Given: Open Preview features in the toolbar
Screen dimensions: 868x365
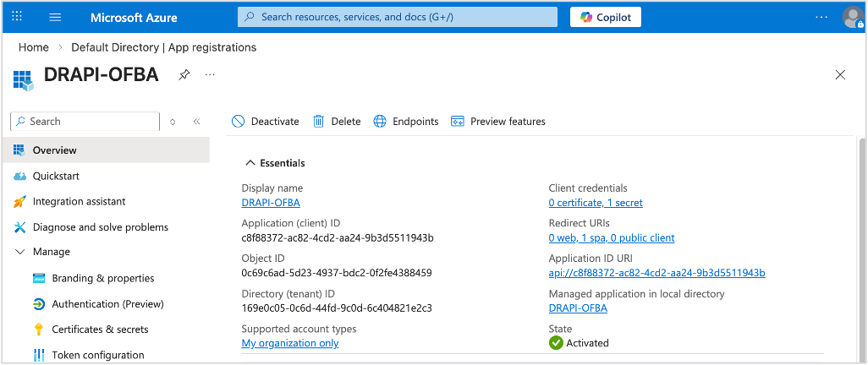Looking at the screenshot, I should [x=498, y=122].
